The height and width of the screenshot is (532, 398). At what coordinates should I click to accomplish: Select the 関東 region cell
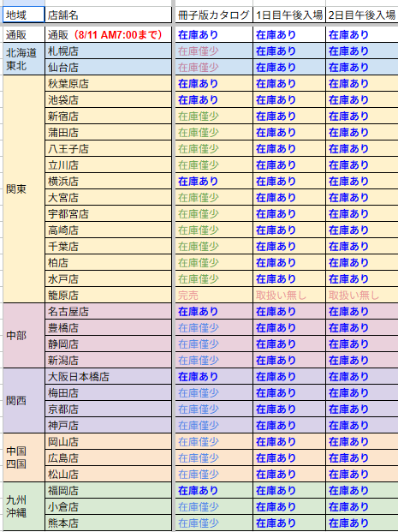[x=24, y=189]
